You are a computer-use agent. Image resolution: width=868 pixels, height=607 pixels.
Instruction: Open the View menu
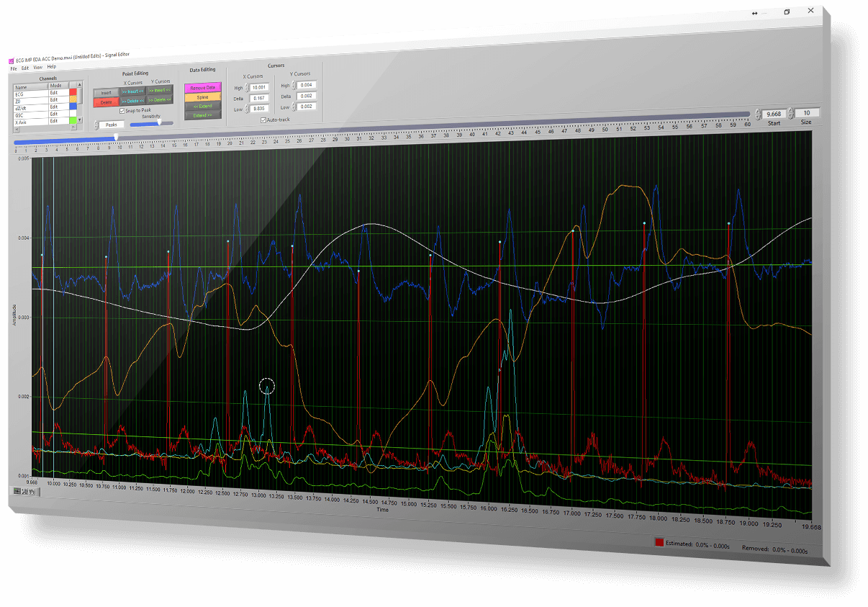(38, 68)
